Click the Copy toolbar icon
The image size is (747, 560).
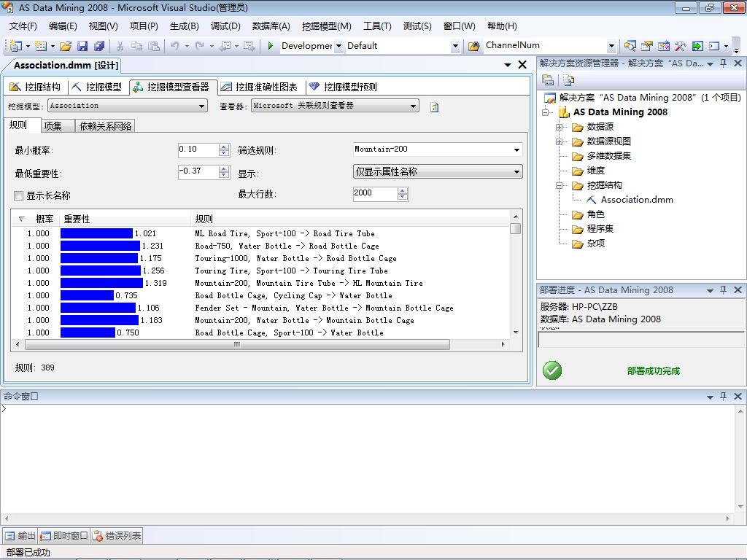point(136,46)
